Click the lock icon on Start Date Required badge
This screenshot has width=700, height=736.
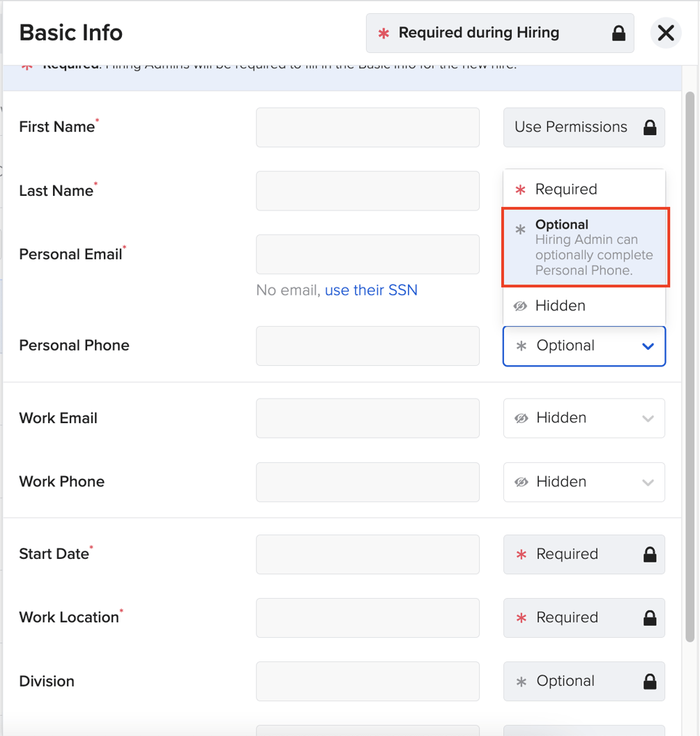coord(649,554)
